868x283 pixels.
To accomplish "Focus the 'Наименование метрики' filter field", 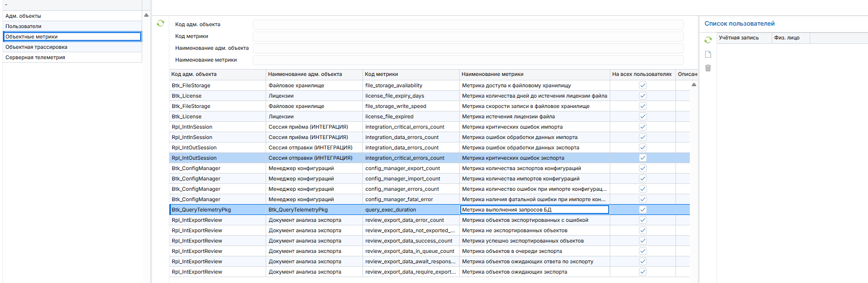I will pyautogui.click(x=468, y=60).
